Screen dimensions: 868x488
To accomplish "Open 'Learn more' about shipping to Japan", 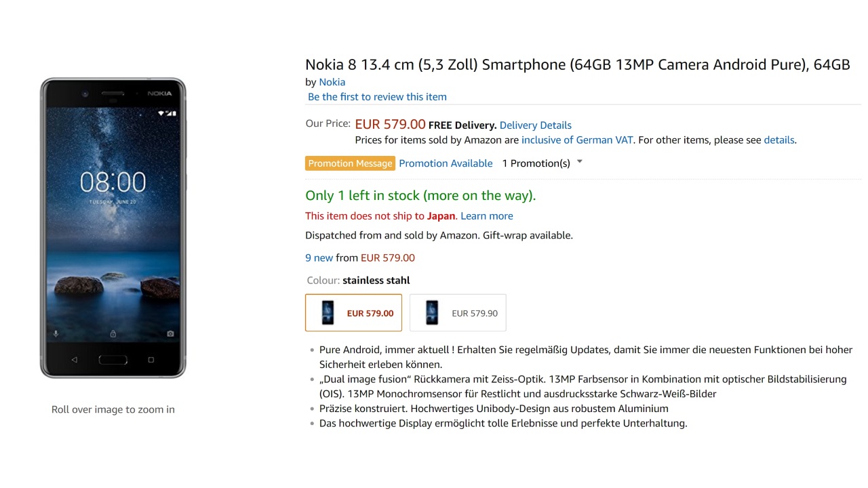I will coord(486,216).
